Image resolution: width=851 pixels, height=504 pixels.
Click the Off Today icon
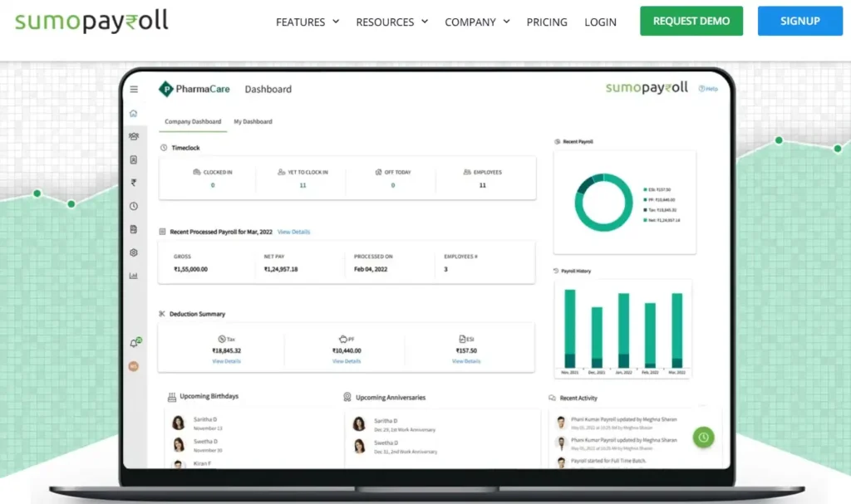tap(378, 172)
